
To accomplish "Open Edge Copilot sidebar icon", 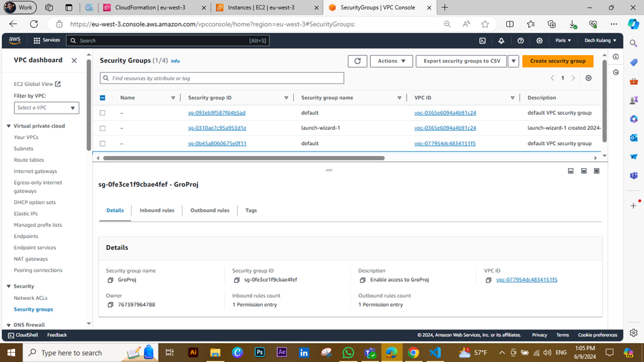I will pyautogui.click(x=633, y=24).
